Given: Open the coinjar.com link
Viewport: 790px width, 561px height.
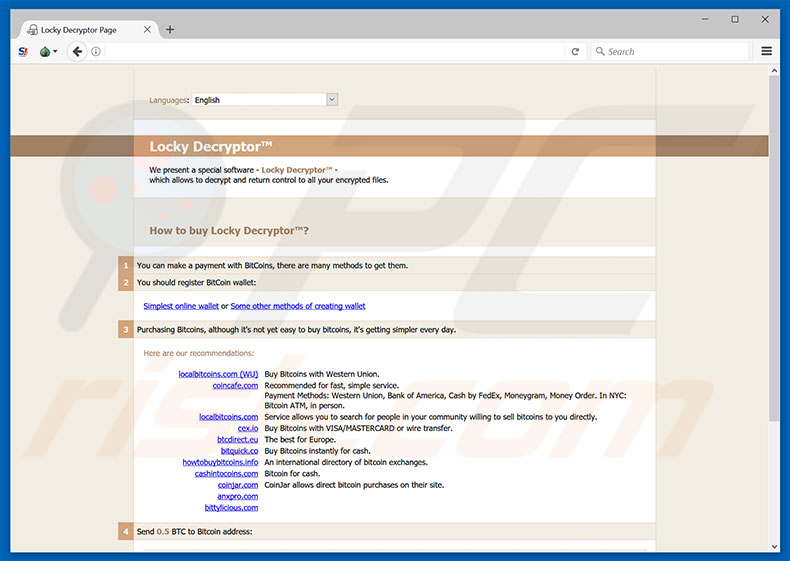Looking at the screenshot, I should pyautogui.click(x=238, y=485).
